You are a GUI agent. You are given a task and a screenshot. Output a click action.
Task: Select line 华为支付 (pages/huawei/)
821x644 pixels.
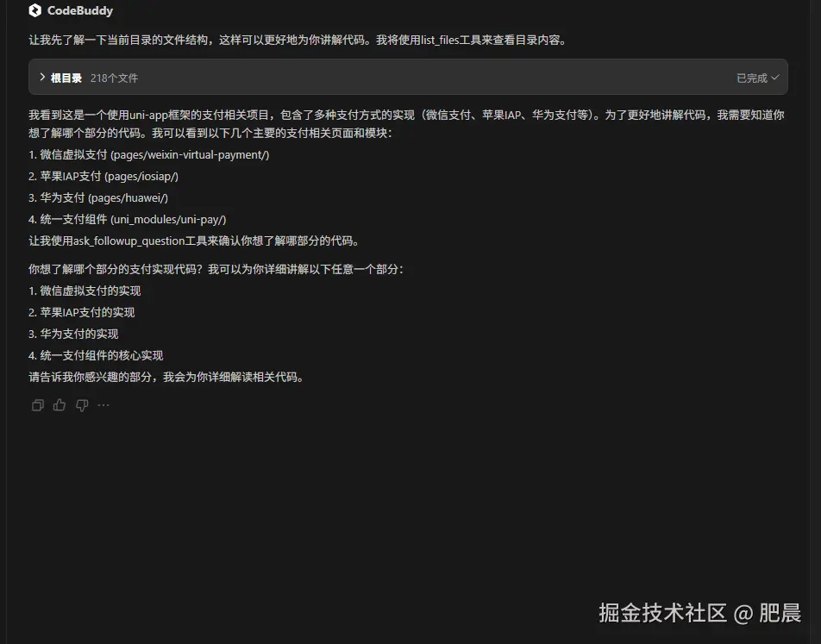click(98, 198)
